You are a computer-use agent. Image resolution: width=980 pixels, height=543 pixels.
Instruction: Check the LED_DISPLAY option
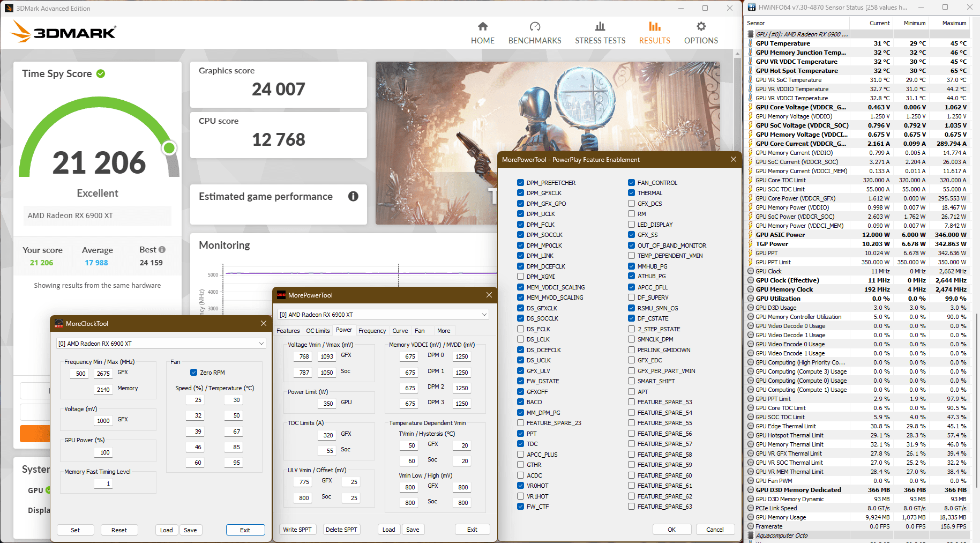[x=632, y=225]
